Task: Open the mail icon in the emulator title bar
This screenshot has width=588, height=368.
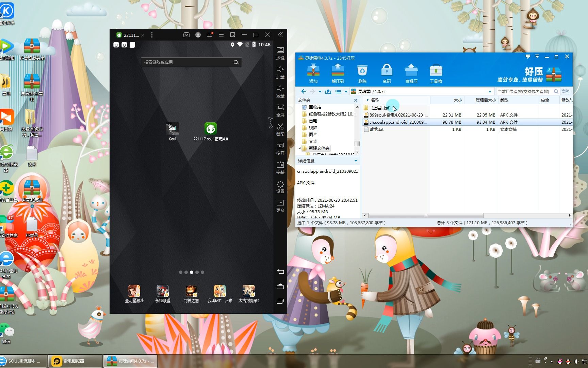Action: coord(210,35)
